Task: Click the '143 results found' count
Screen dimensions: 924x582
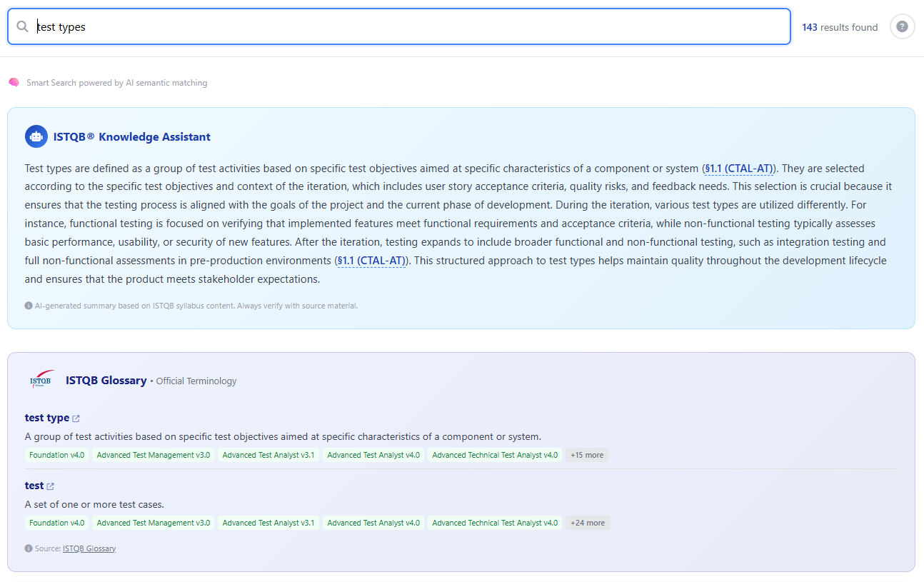Action: click(x=840, y=27)
